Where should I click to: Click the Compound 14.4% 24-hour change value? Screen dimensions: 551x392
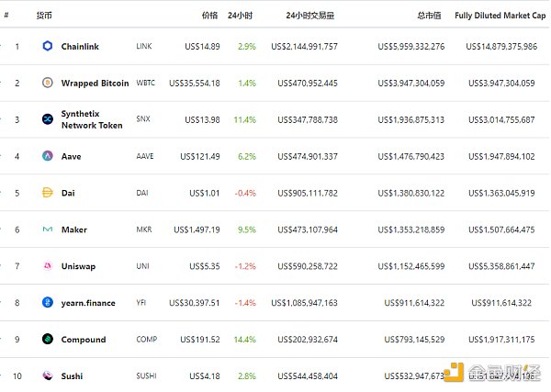245,339
